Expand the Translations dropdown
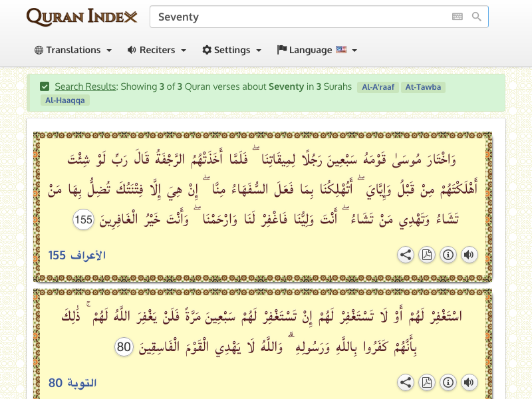 (73, 50)
